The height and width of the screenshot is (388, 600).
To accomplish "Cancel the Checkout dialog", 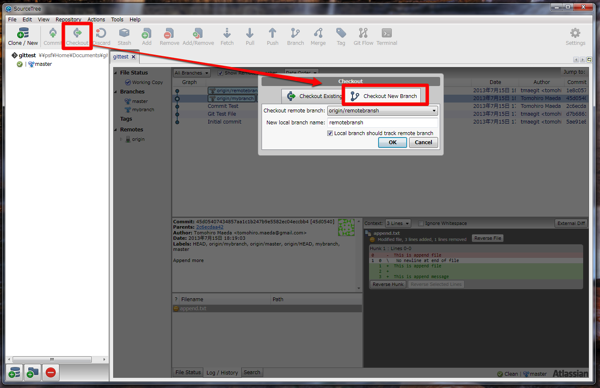I will [423, 142].
